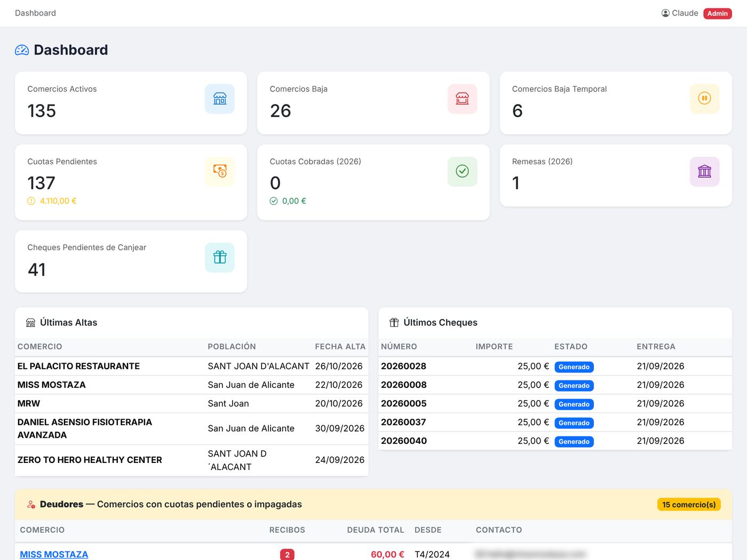747x560 pixels.
Task: Click Generado badge for cheque 20260028
Action: pos(574,367)
